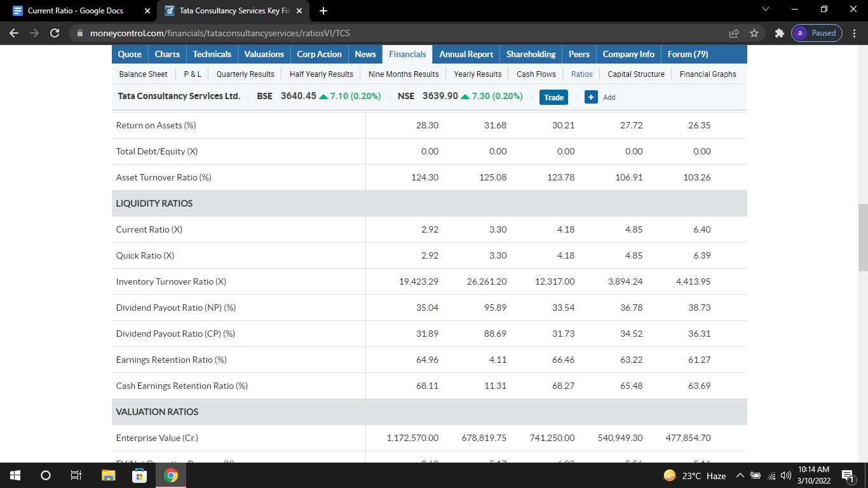The image size is (868, 488).
Task: Click the Tata Consultancy Services Ltd. company name
Action: click(x=179, y=97)
